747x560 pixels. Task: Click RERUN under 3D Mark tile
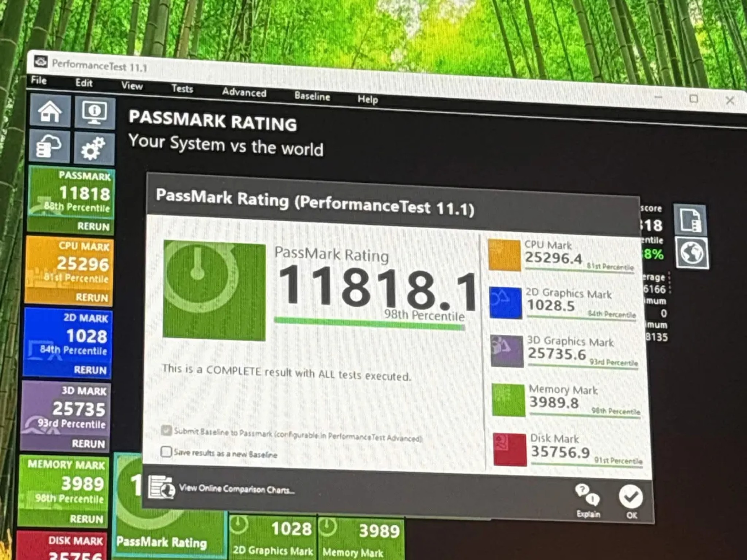[88, 444]
